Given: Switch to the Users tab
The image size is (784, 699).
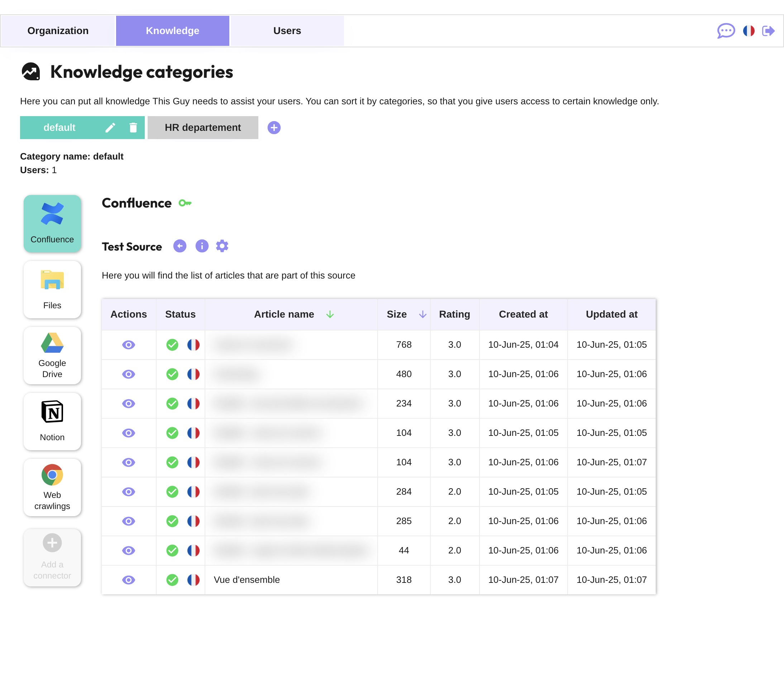Looking at the screenshot, I should (x=287, y=31).
